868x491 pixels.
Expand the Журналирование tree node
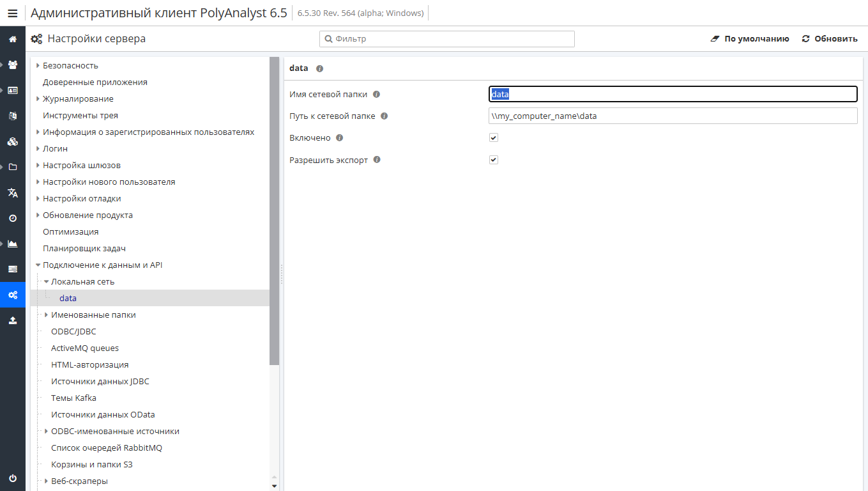(38, 98)
